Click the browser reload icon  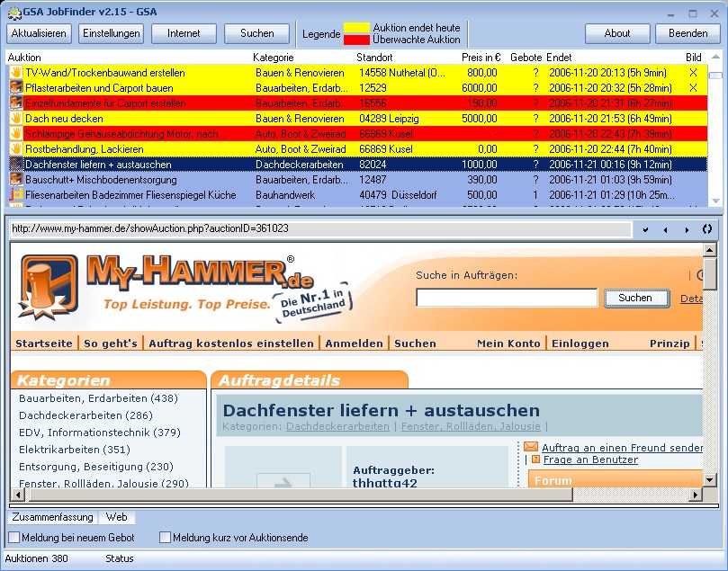(707, 229)
